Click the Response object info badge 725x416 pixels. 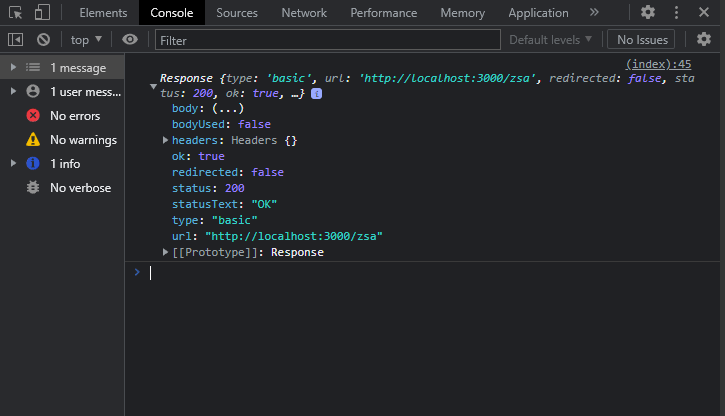pyautogui.click(x=317, y=94)
